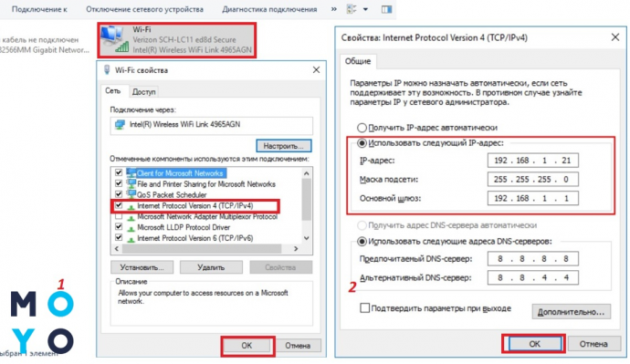Screen dimensions: 630x364
Task: Click the IP-адрес input field
Action: point(533,161)
